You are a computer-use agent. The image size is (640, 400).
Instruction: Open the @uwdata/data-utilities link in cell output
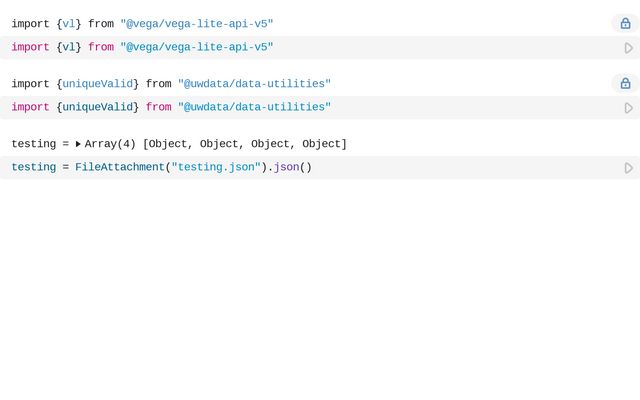254,84
